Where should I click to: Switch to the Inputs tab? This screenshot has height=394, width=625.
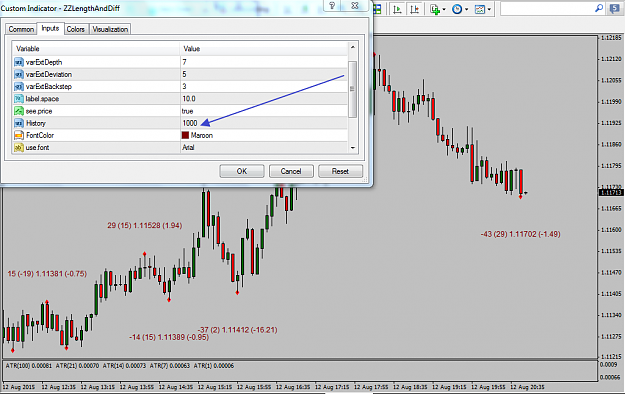50,28
